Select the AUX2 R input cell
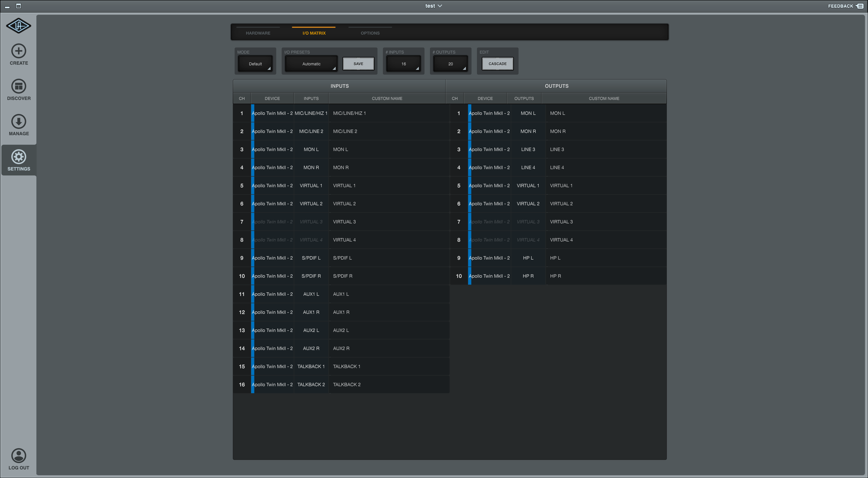868x478 pixels. [311, 349]
